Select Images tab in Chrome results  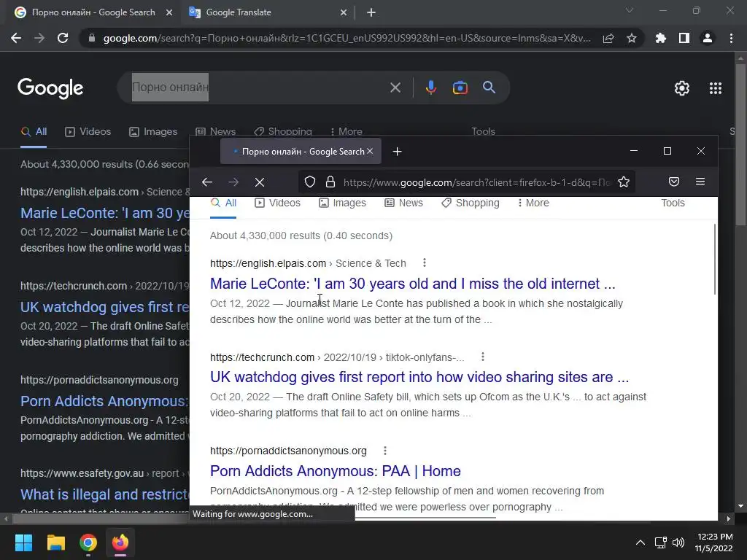point(153,132)
